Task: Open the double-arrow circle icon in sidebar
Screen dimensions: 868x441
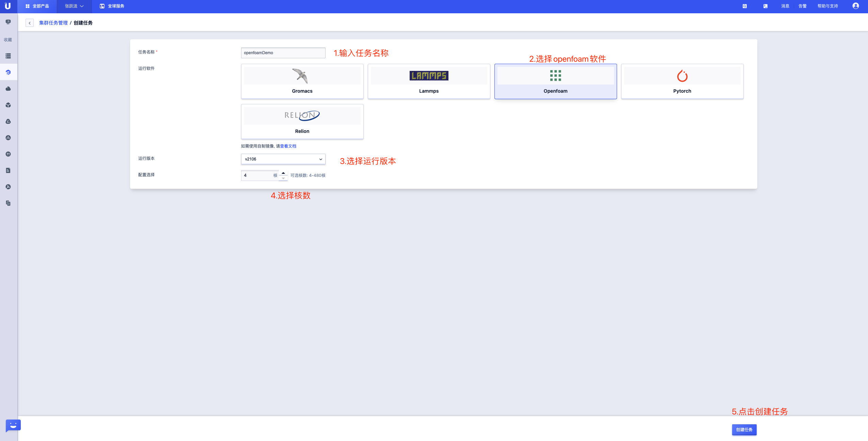Action: [8, 154]
